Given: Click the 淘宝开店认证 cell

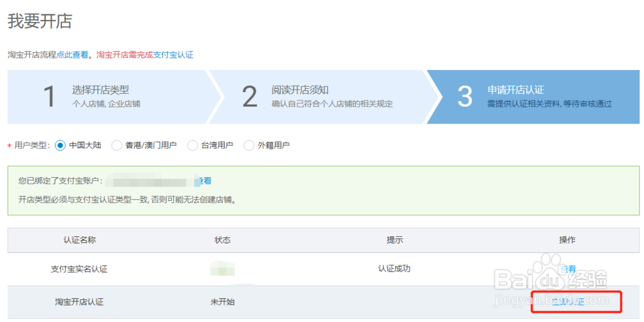Looking at the screenshot, I should [x=79, y=302].
